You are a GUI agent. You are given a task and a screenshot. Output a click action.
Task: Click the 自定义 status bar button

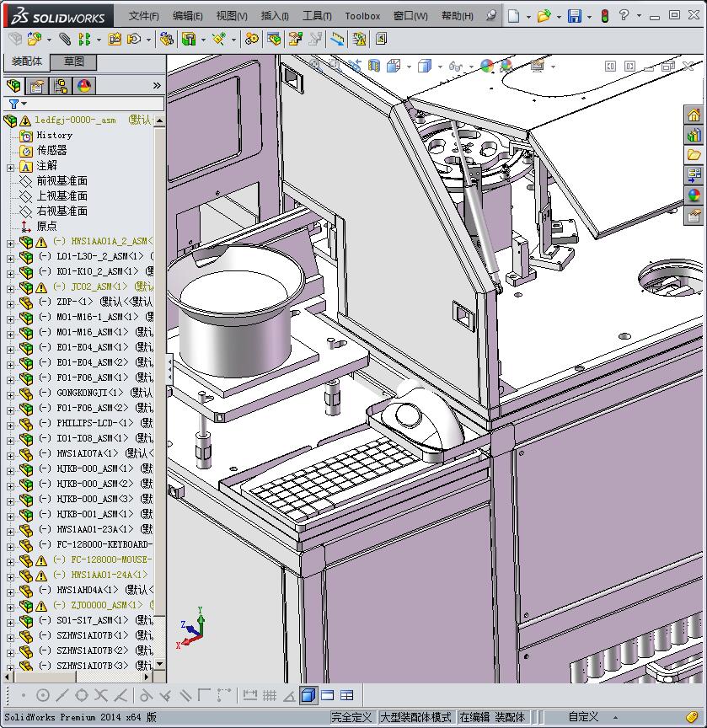[583, 717]
